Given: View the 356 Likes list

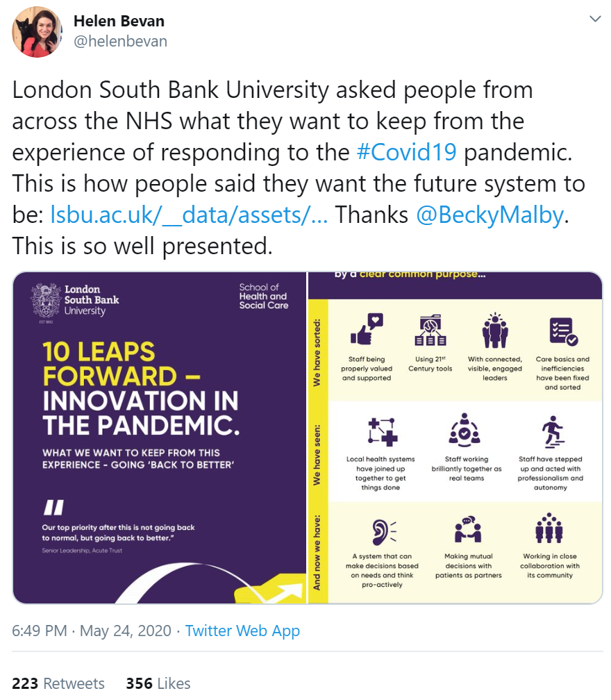Looking at the screenshot, I should click(x=158, y=683).
